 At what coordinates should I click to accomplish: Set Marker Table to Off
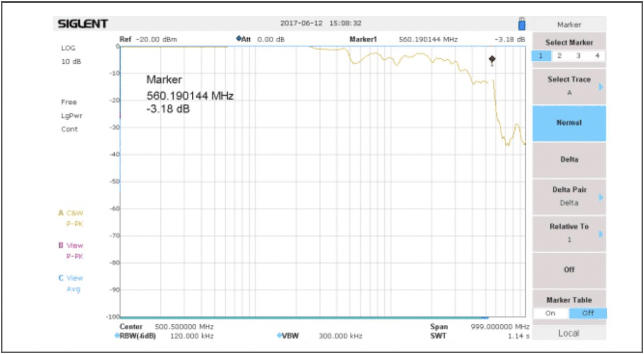pos(587,313)
